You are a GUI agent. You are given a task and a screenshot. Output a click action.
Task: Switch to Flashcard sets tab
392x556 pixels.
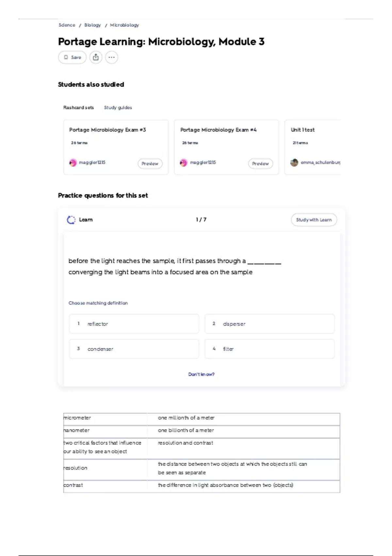pos(78,108)
